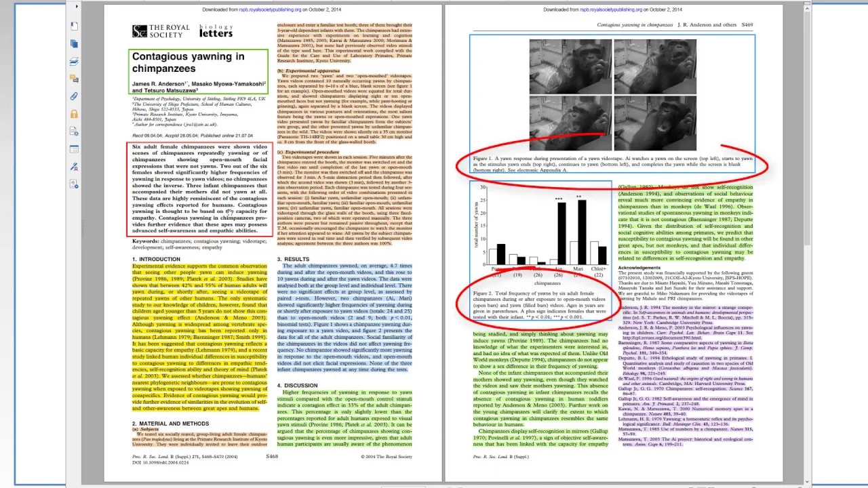This screenshot has width=868, height=488.
Task: Click the chimpanzee yawn photo figure
Action: click(612, 95)
